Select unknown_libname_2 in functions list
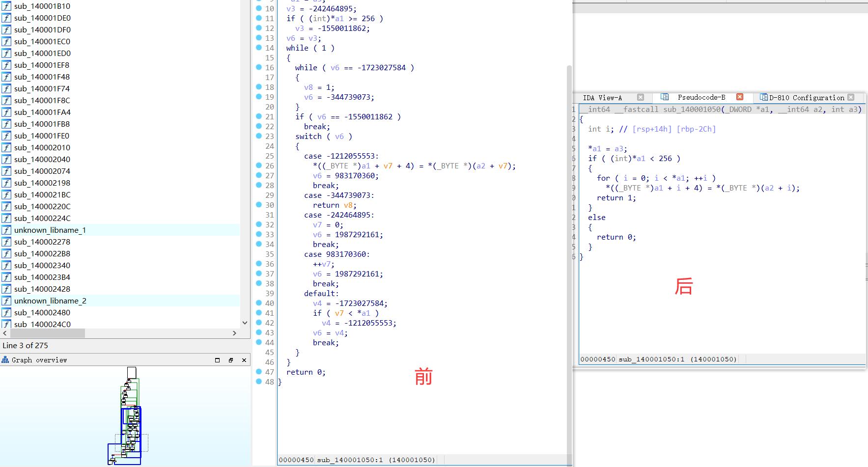The height and width of the screenshot is (467, 868). [50, 301]
